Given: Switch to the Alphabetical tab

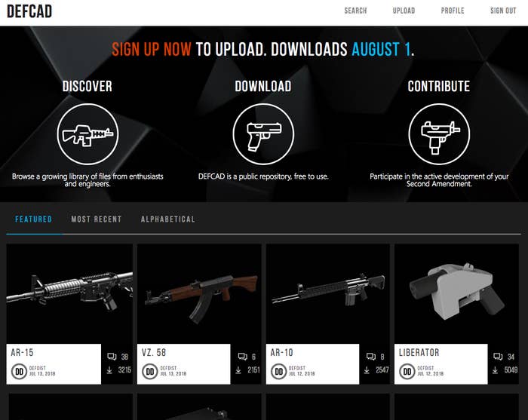Looking at the screenshot, I should point(168,219).
